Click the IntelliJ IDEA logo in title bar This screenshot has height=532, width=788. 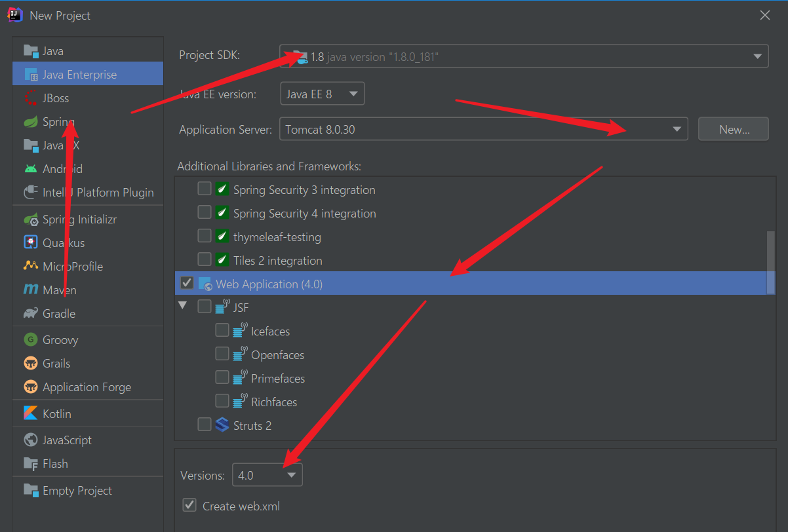15,15
